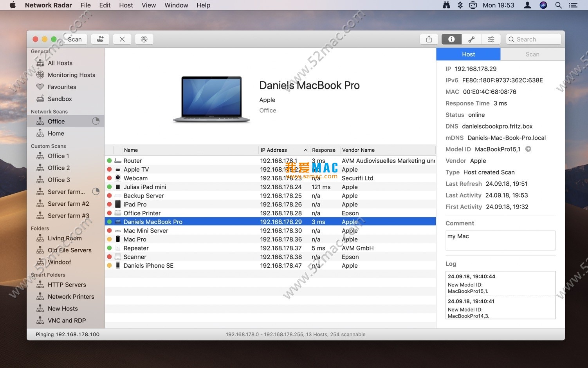588x368 pixels.
Task: Show host information with the info icon
Action: click(451, 39)
